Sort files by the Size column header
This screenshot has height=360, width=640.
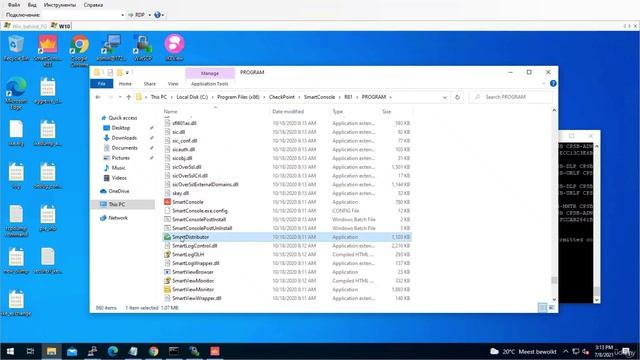(x=387, y=111)
